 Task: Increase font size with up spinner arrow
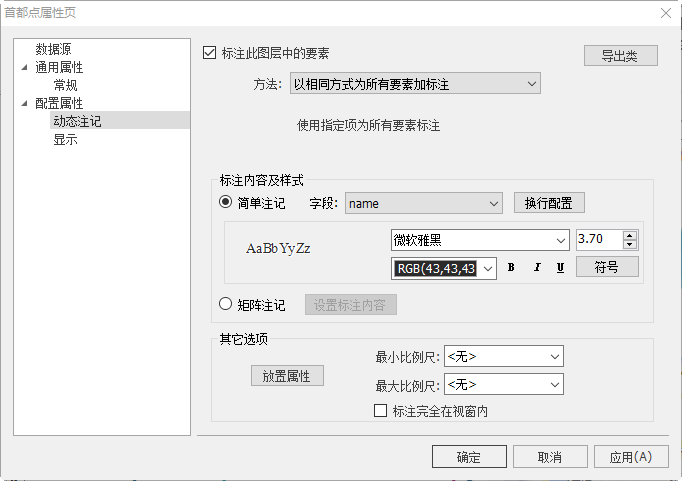coord(629,235)
